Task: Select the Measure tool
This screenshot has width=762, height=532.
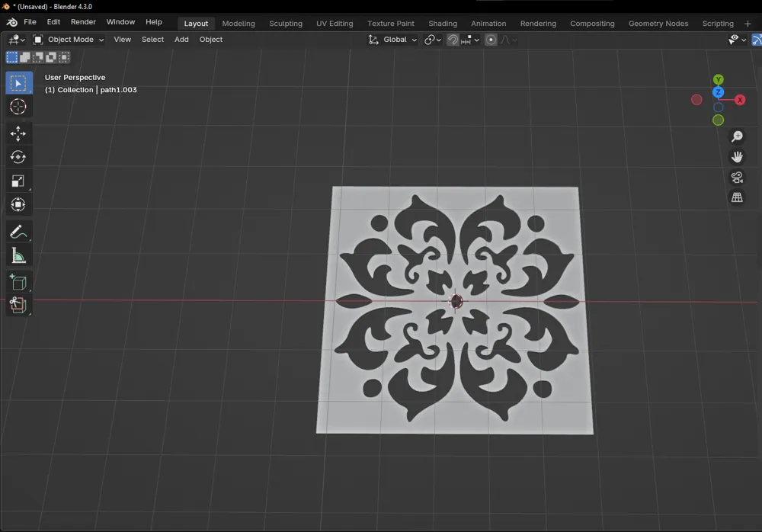Action: pos(18,255)
